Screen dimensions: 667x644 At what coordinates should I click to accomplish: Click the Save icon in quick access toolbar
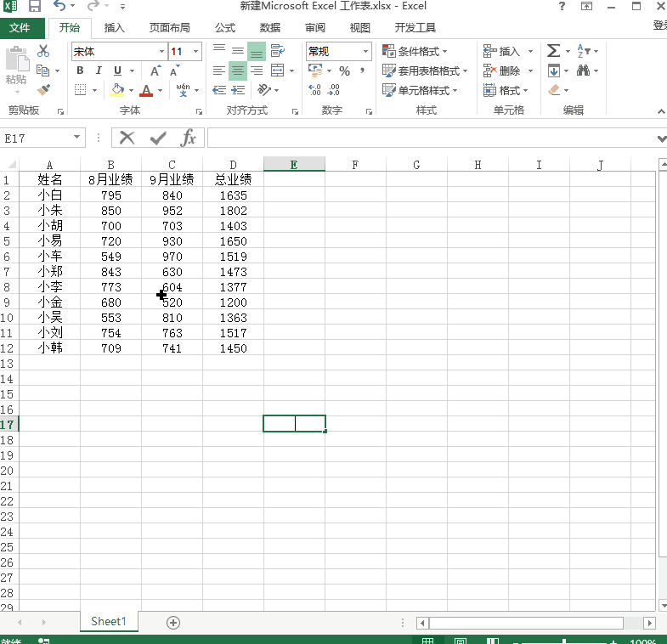[x=35, y=6]
